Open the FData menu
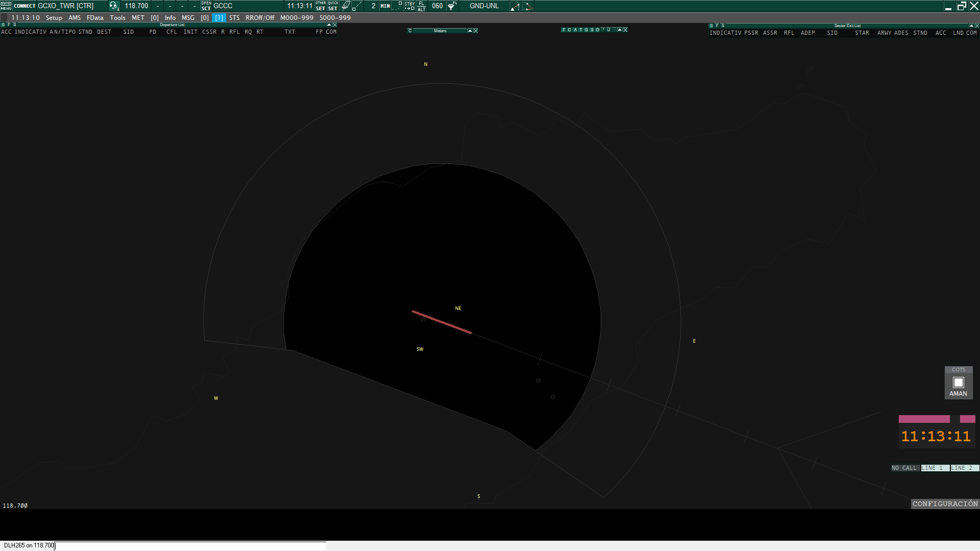This screenshot has width=980, height=551. click(95, 18)
